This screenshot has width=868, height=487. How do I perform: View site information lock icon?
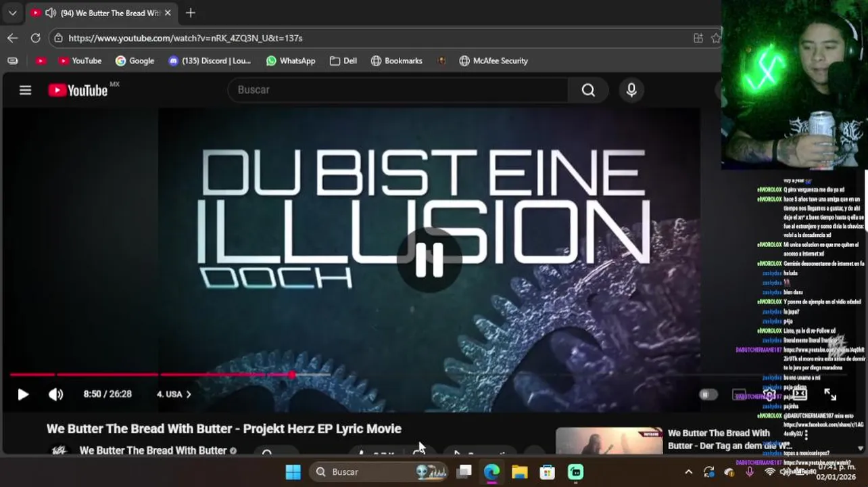point(59,38)
